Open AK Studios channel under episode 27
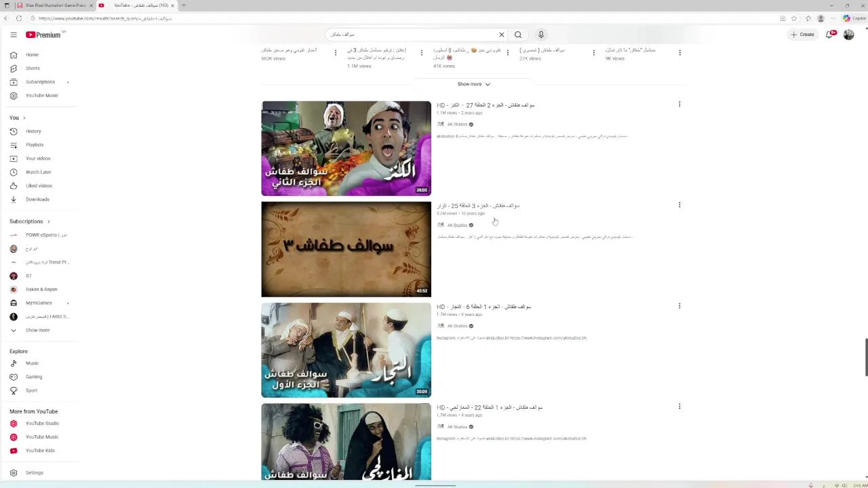This screenshot has height=488, width=868. [457, 125]
